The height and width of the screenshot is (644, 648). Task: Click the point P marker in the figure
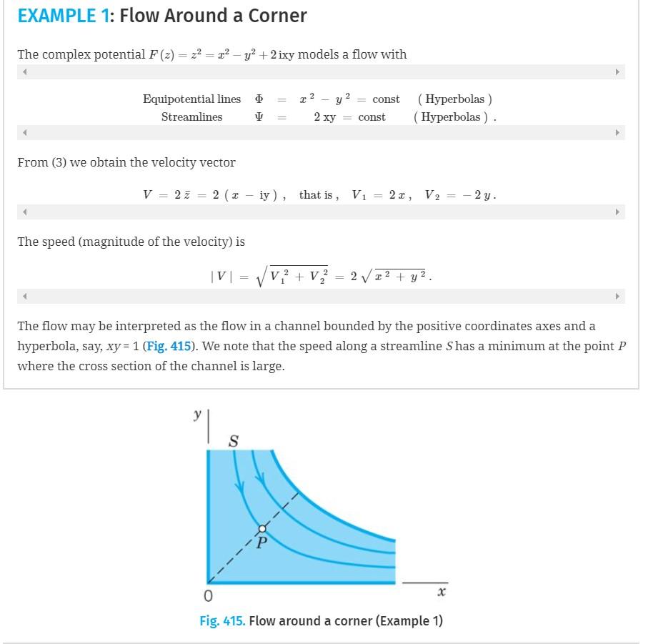(x=262, y=528)
